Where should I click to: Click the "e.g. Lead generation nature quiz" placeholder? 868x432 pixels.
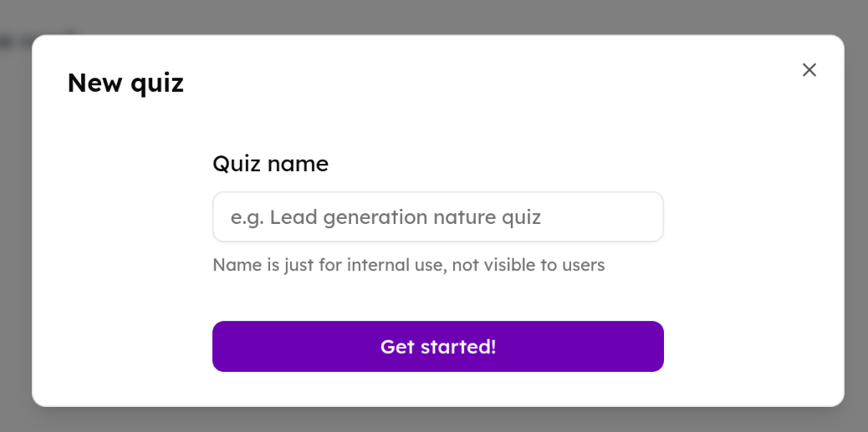[x=385, y=217]
